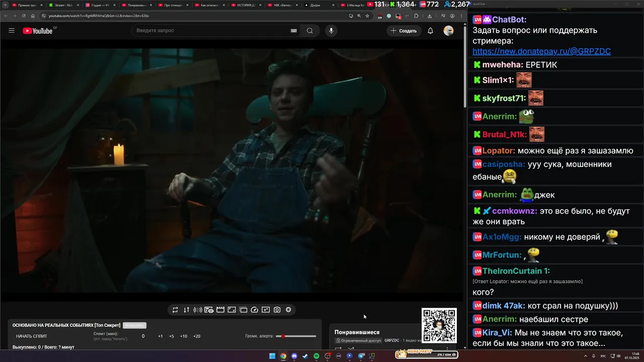Switch to the "Stream - Kick" tab
Viewport: 644px width, 362px height.
64,5
